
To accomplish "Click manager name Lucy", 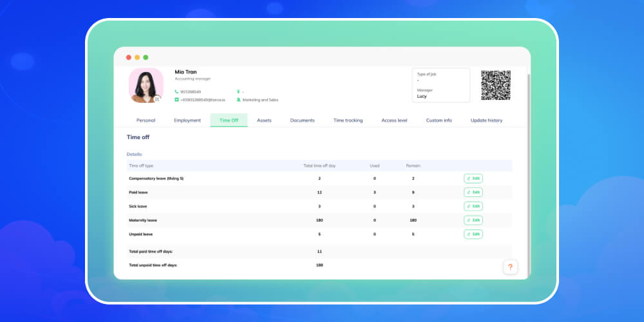I will (x=422, y=96).
